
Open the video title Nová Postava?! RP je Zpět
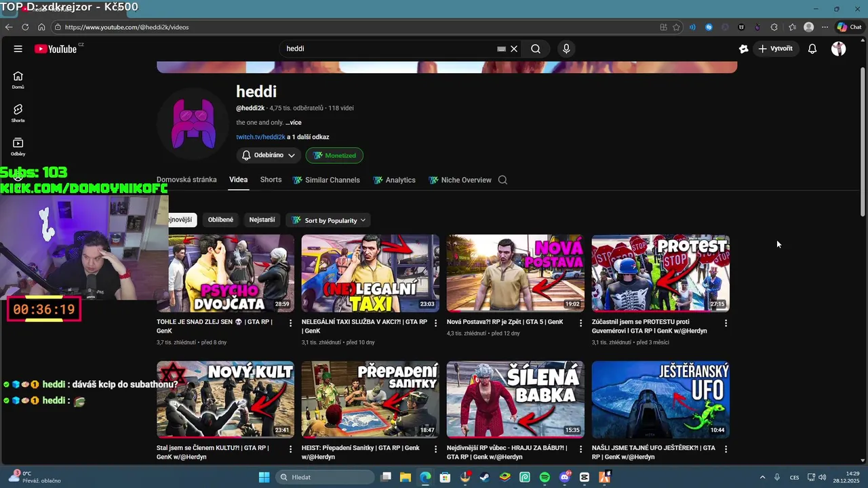[505, 322]
